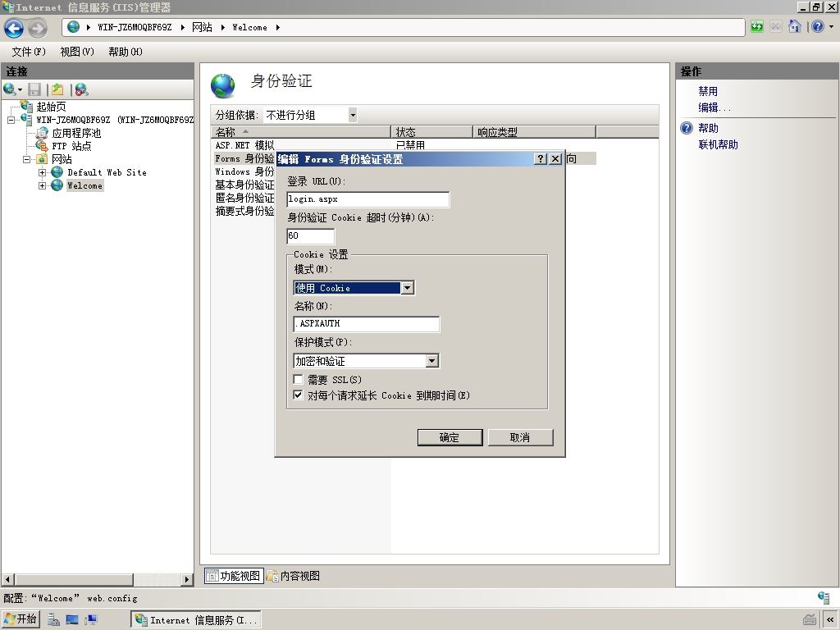Viewport: 840px width, 630px height.
Task: Select the 网站 sites folder node
Action: [62, 159]
